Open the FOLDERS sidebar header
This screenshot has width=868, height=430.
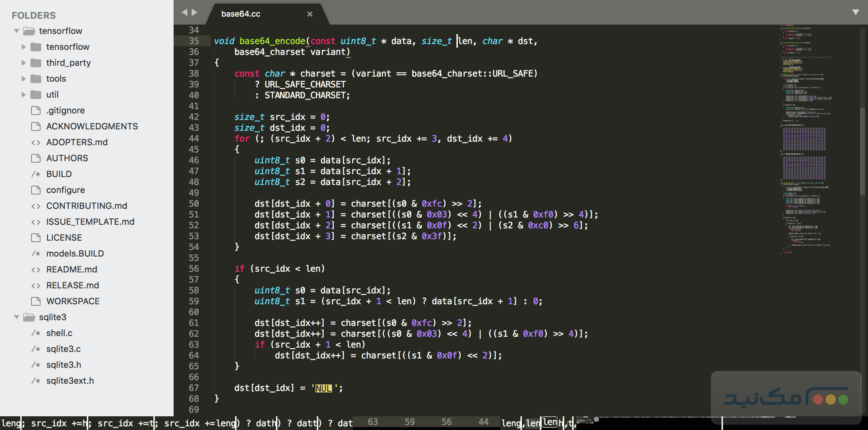(34, 15)
